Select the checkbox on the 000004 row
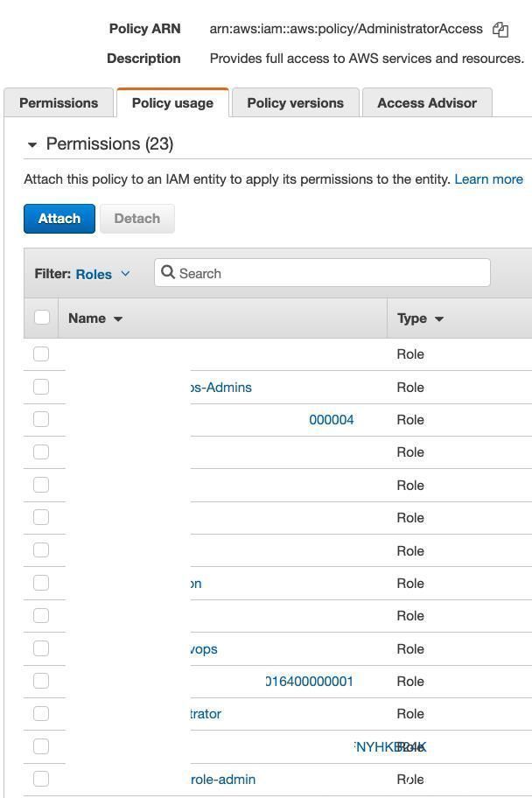 [x=41, y=419]
